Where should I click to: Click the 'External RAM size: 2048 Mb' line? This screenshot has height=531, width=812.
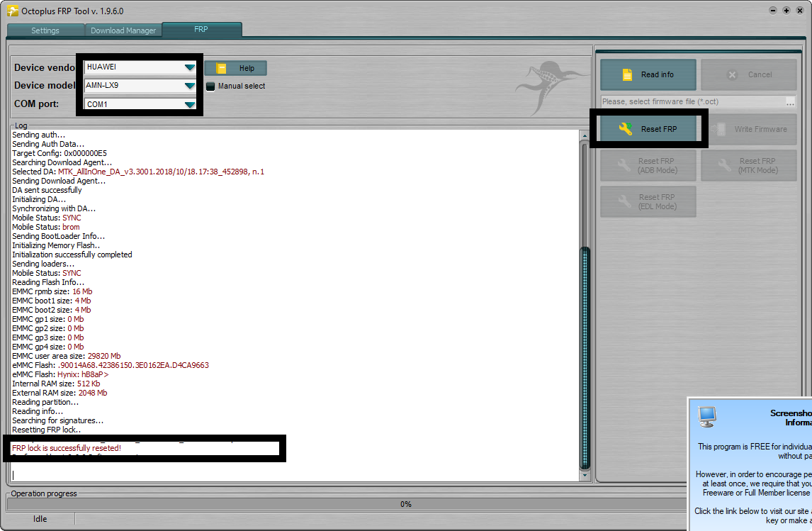pos(60,393)
